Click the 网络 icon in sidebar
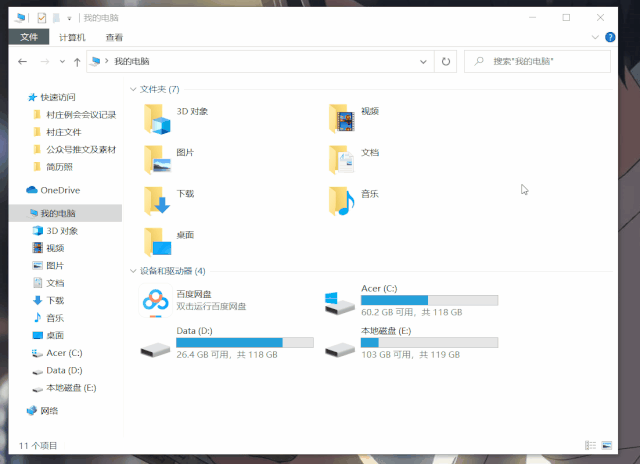This screenshot has height=464, width=640. (31, 411)
